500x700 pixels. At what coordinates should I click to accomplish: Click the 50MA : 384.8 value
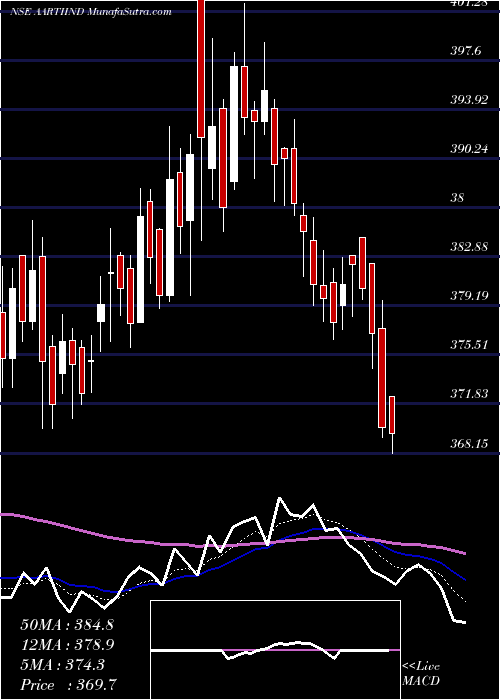click(67, 625)
